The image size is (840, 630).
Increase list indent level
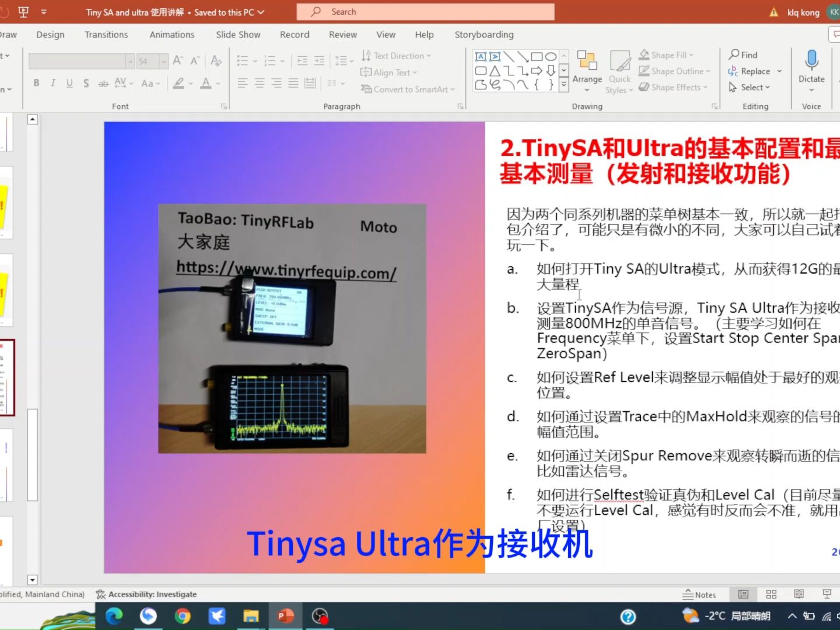click(x=319, y=61)
